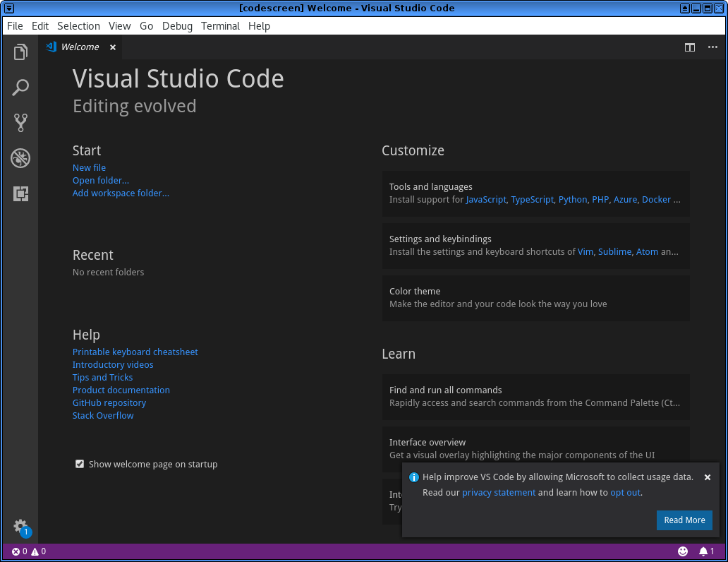Open the editor More Actions menu

712,47
